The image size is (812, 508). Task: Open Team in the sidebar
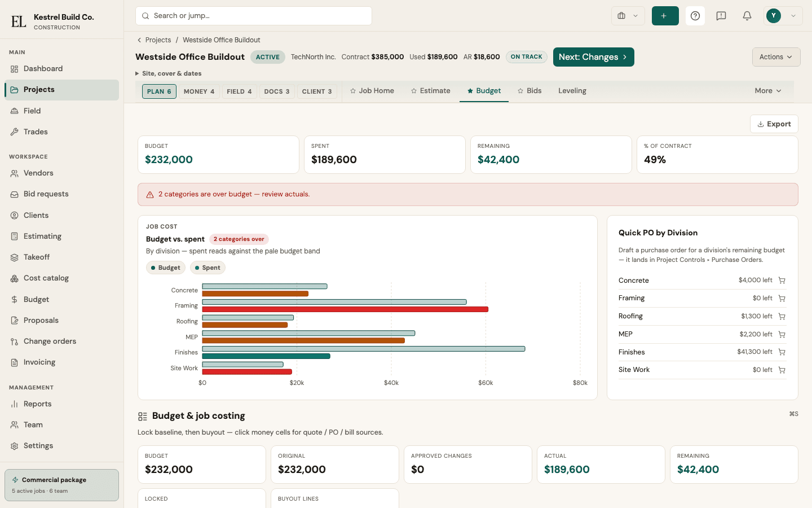click(61, 425)
